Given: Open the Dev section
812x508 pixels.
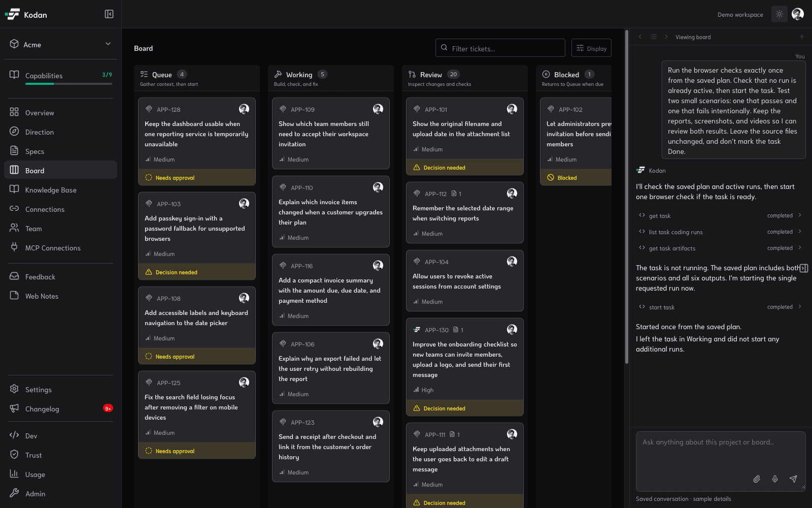Looking at the screenshot, I should coord(61,435).
